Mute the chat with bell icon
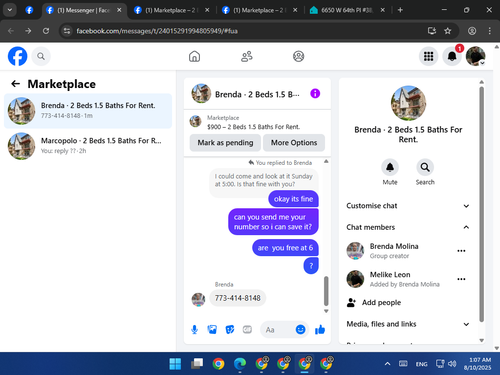This screenshot has width=500, height=375. click(390, 167)
